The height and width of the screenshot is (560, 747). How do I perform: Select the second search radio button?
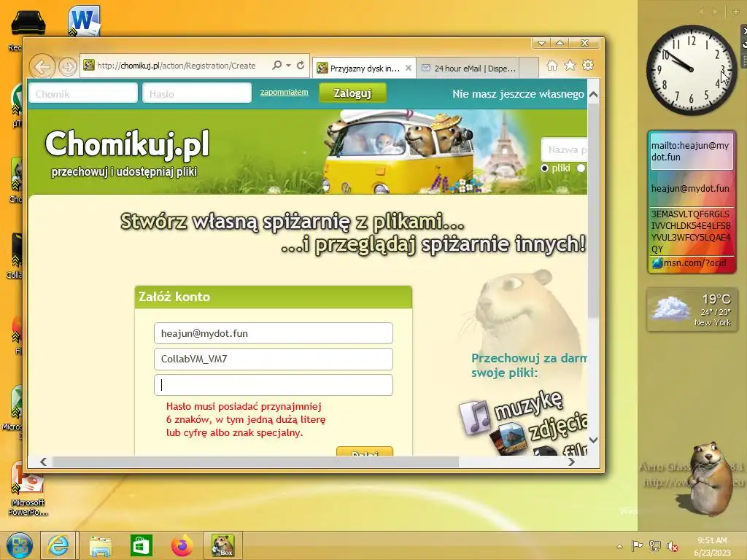[581, 168]
